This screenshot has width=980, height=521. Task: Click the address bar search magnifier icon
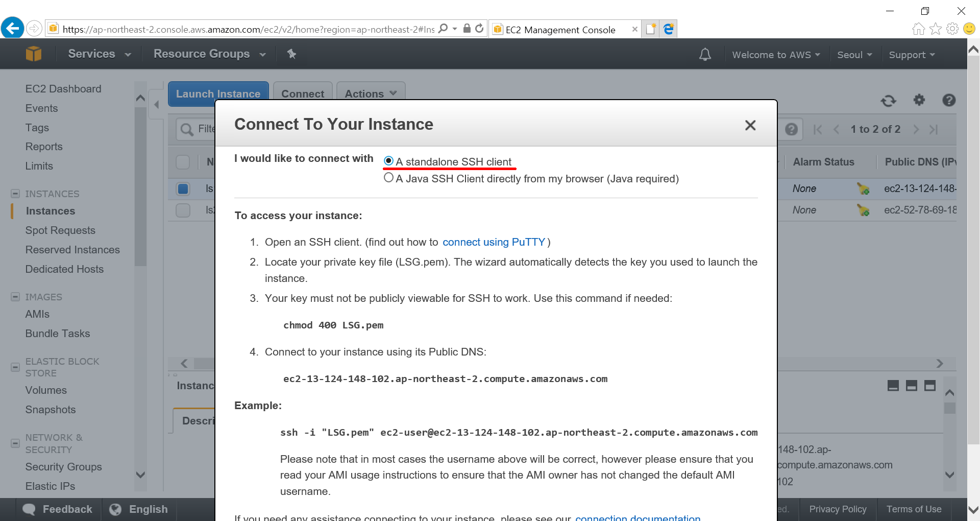[x=443, y=29]
